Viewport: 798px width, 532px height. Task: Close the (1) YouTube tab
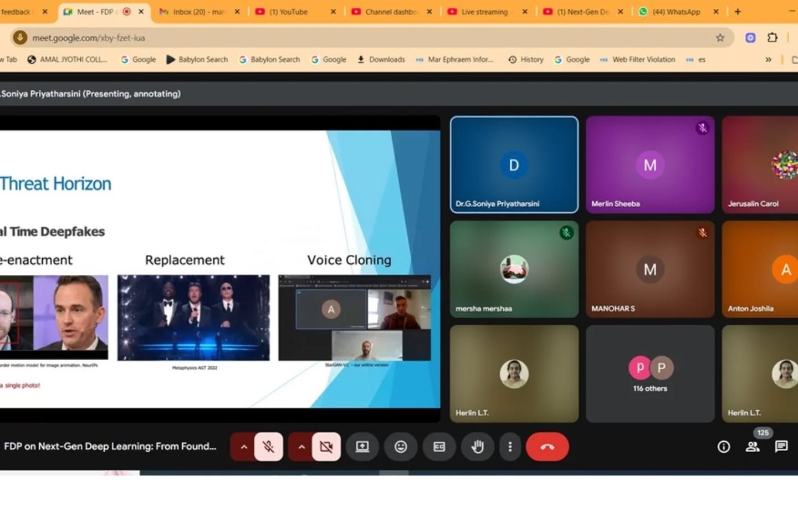pyautogui.click(x=333, y=12)
